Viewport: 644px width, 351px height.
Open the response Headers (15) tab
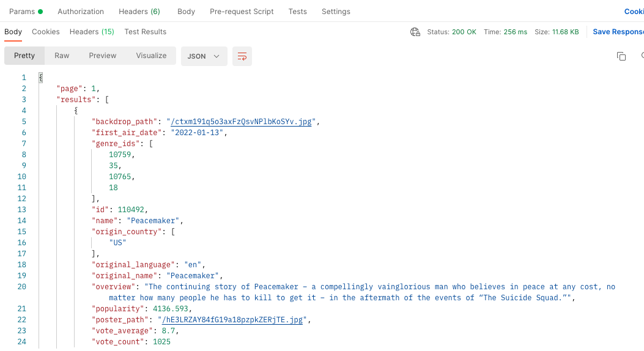92,32
